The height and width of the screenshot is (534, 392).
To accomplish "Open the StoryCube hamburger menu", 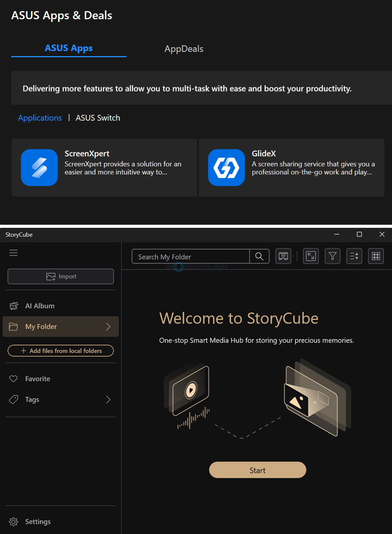I will (x=13, y=253).
